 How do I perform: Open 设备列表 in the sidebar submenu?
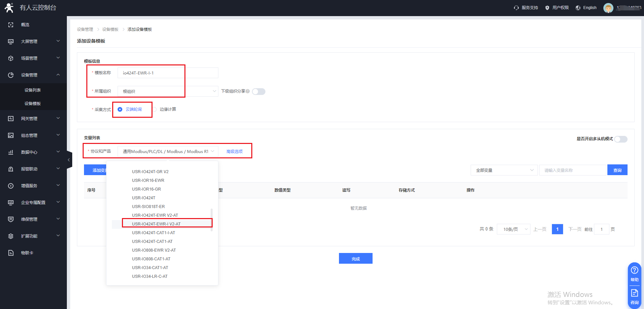click(x=33, y=90)
